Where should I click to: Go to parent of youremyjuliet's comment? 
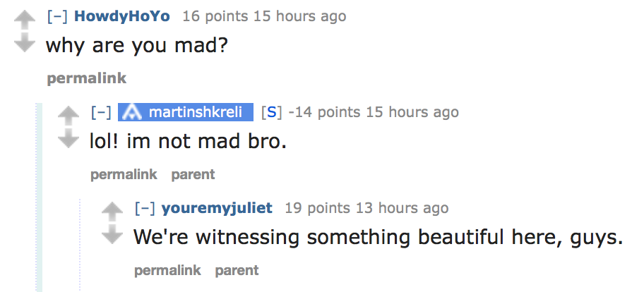[x=237, y=270]
